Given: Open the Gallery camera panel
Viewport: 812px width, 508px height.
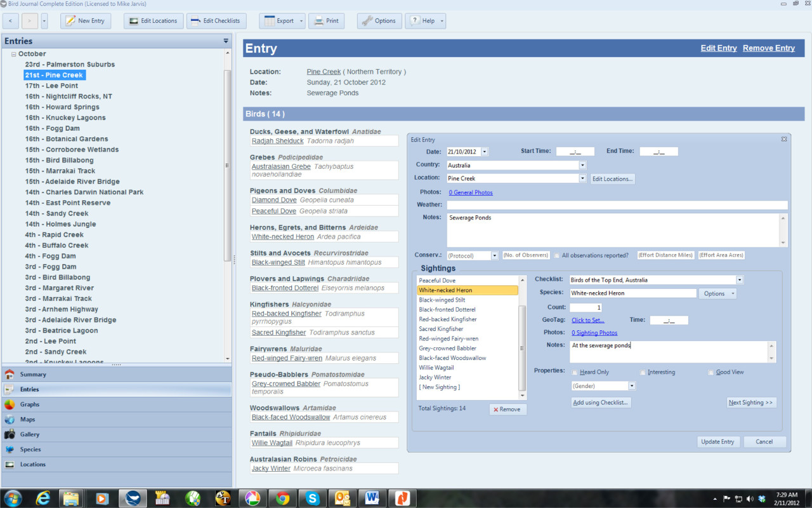Looking at the screenshot, I should 10,435.
